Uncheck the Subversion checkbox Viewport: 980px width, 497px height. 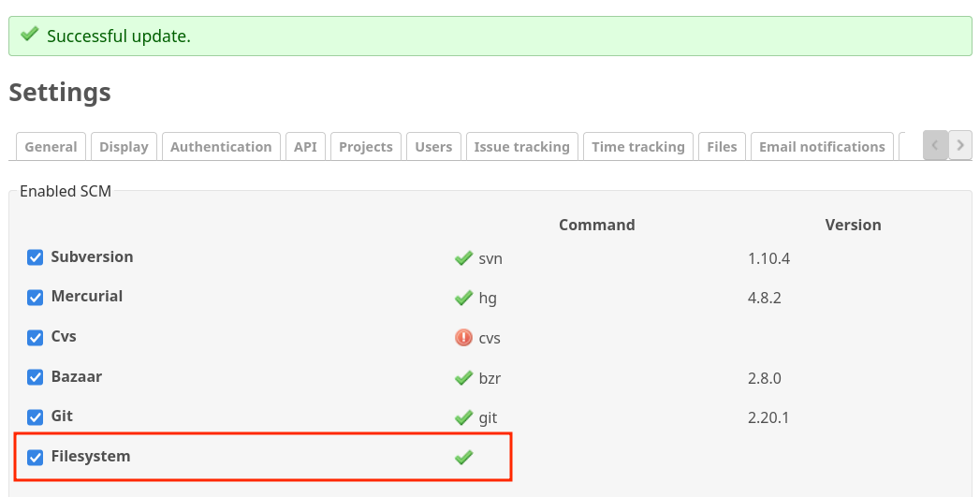point(35,257)
